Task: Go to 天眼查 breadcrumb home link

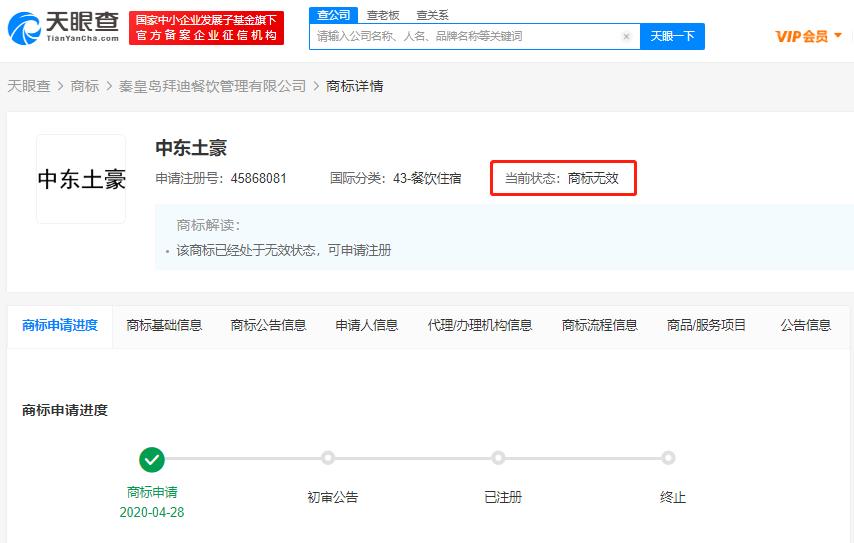Action: pos(29,86)
